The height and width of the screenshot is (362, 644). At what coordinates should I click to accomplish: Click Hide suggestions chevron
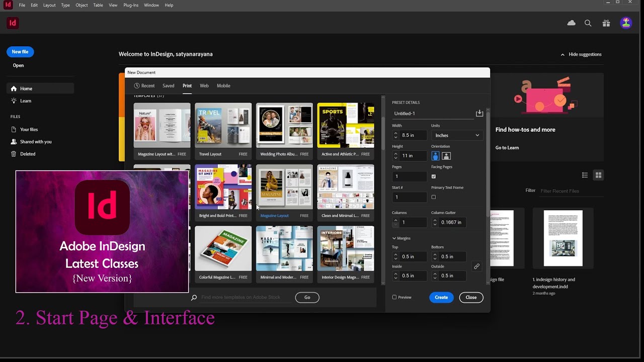[x=562, y=54]
